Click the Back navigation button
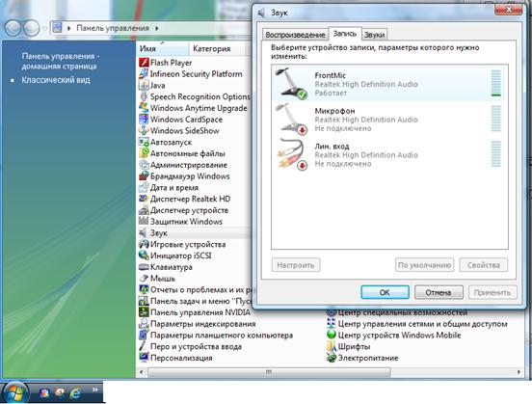The image size is (532, 404). pos(13,28)
